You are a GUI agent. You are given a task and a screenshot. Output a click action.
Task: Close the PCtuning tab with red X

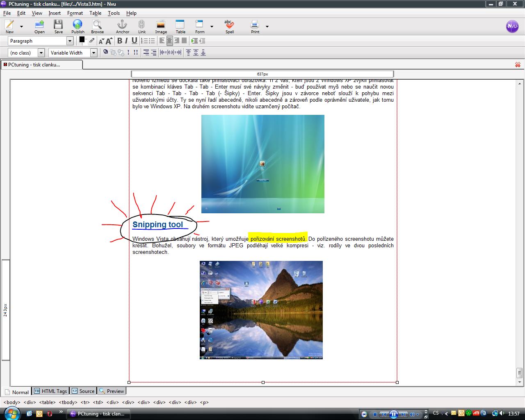[518, 65]
